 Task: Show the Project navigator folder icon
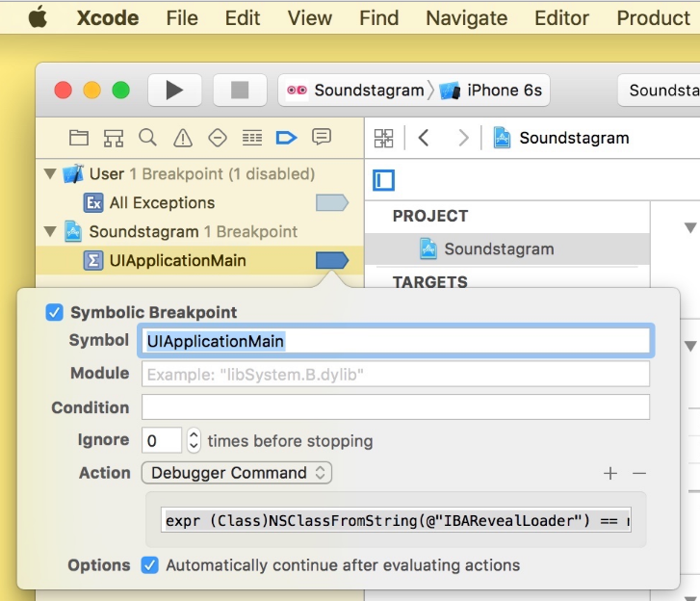[x=79, y=138]
